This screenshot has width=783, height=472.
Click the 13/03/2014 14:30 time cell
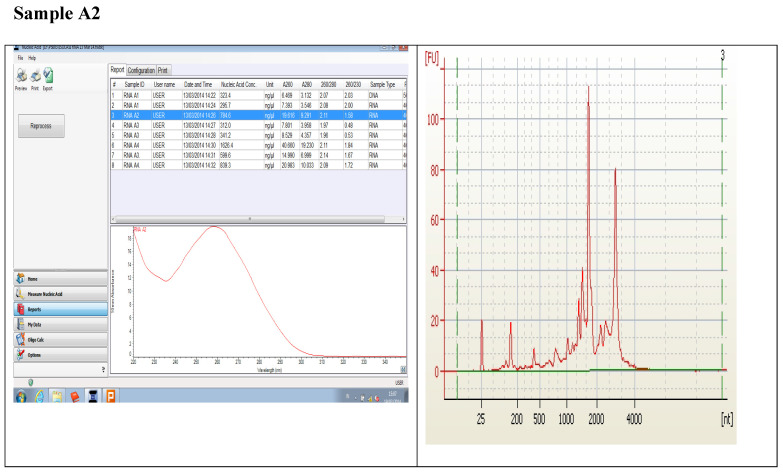200,145
